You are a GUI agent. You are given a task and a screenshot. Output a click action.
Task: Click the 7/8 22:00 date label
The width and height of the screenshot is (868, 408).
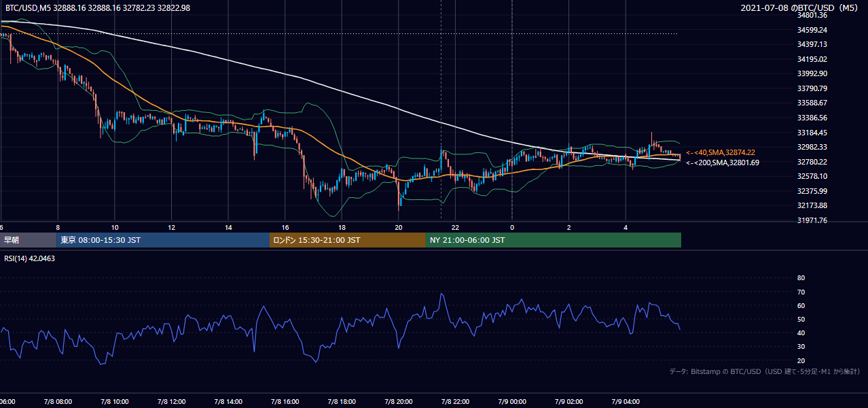(456, 402)
